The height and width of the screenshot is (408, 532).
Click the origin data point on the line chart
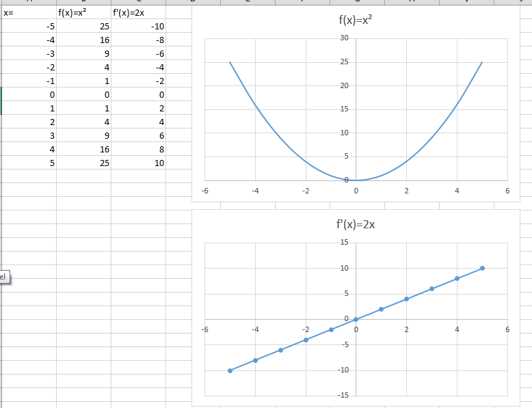coord(356,319)
